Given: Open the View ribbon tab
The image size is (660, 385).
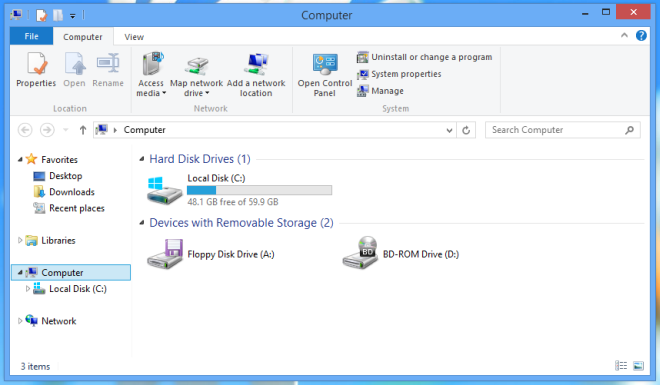Looking at the screenshot, I should click(x=134, y=37).
